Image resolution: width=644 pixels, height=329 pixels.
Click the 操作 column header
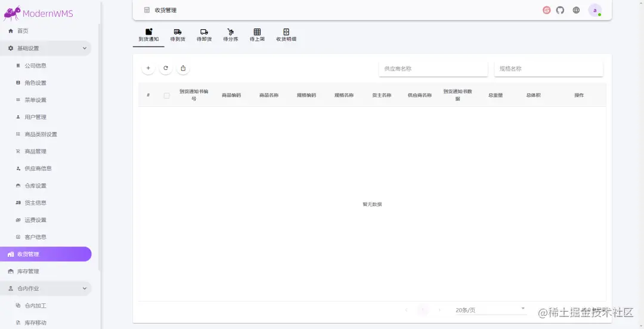(579, 95)
